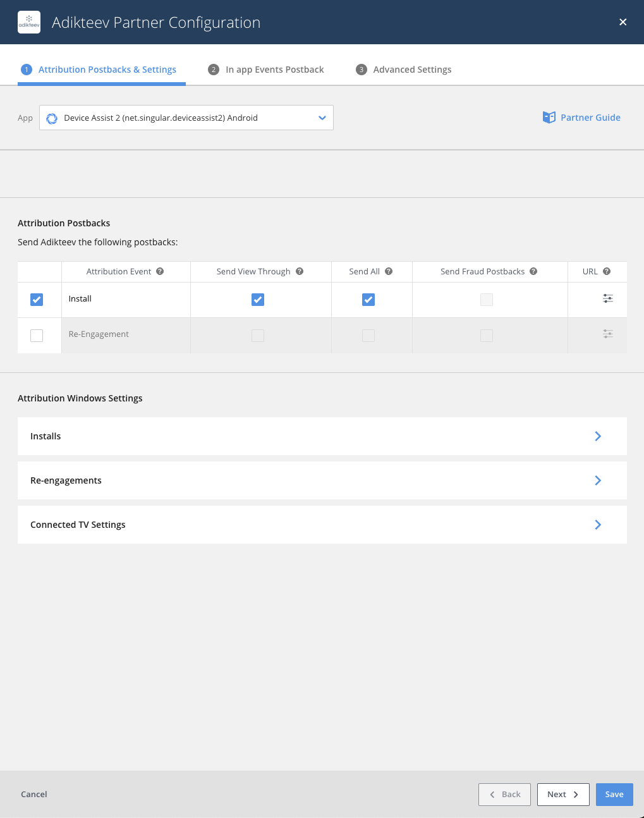Click the Partner Guide book icon

pyautogui.click(x=549, y=118)
